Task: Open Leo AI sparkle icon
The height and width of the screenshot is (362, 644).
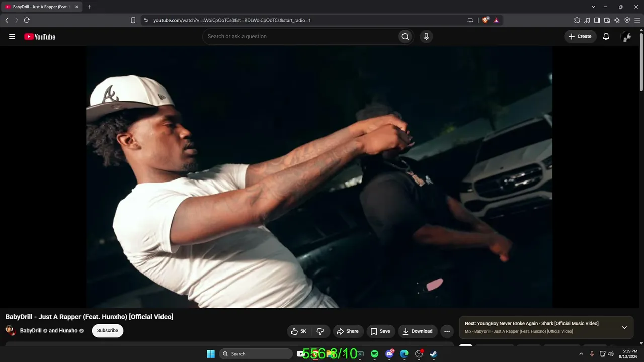Action: (x=617, y=20)
